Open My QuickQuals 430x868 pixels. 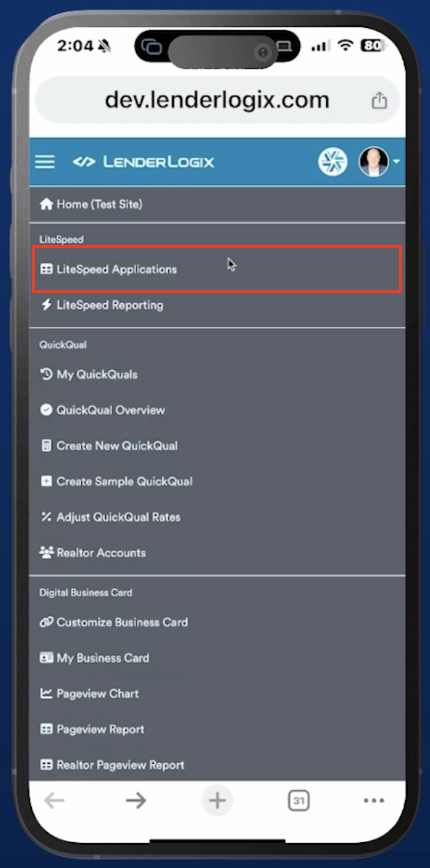[x=94, y=375]
